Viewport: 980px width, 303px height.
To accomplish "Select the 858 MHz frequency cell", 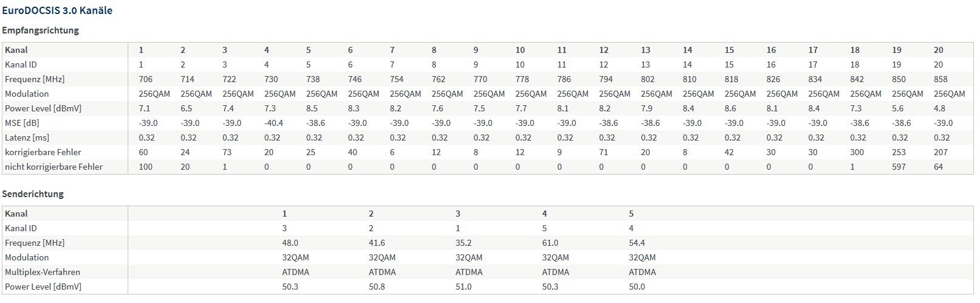I will coord(940,79).
